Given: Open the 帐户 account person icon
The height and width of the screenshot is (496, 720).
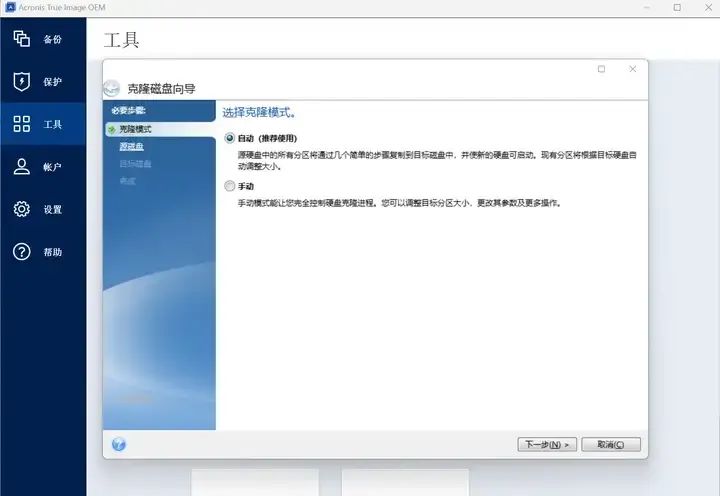Looking at the screenshot, I should [22, 166].
